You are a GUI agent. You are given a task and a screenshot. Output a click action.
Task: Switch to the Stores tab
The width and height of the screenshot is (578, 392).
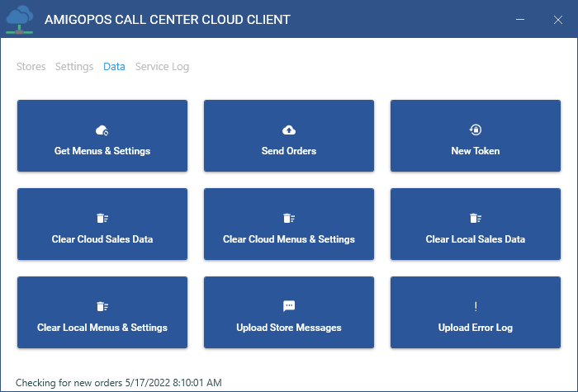(31, 67)
